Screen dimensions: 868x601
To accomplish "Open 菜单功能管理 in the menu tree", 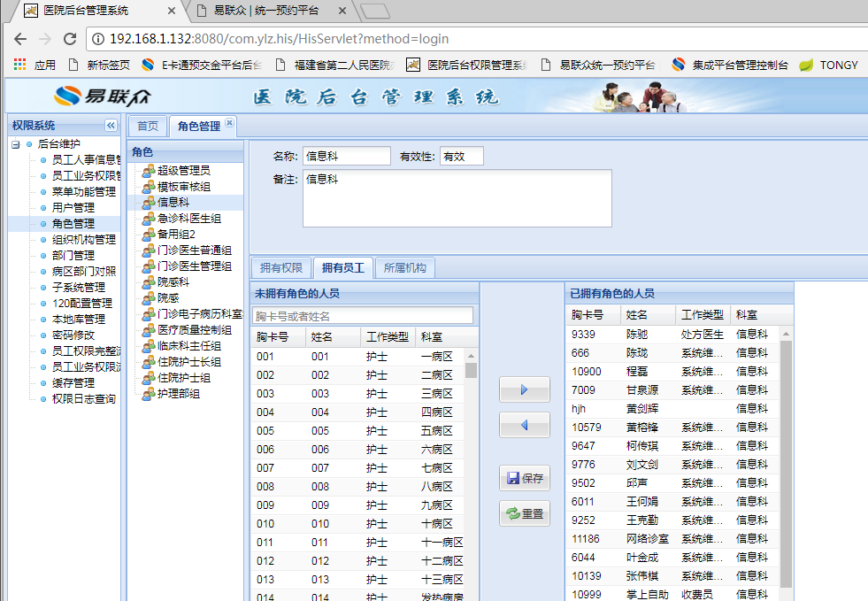I will 83,192.
